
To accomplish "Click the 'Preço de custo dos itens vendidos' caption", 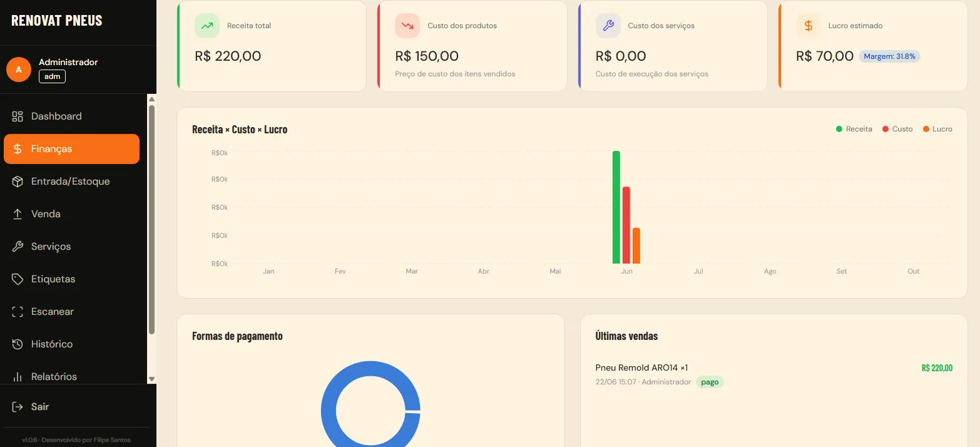I will click(455, 74).
